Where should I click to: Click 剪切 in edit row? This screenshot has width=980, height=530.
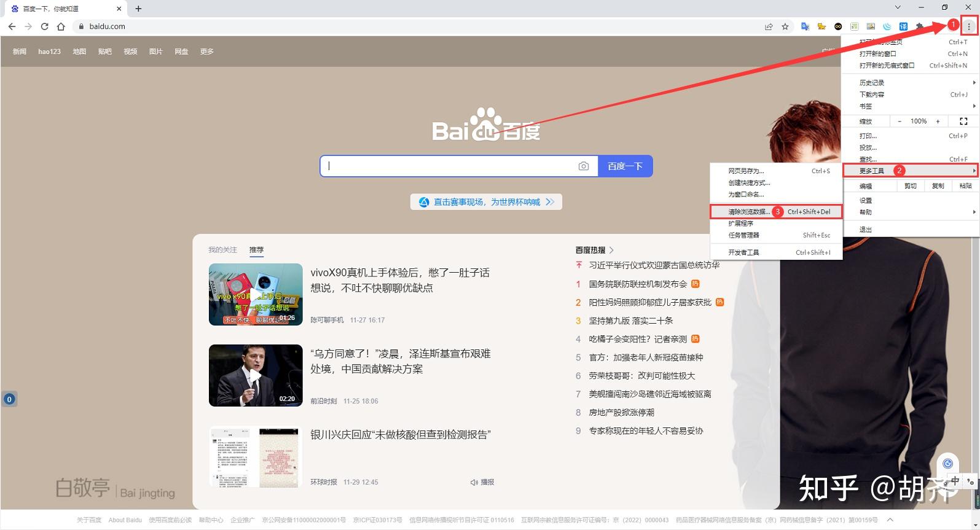click(x=911, y=185)
